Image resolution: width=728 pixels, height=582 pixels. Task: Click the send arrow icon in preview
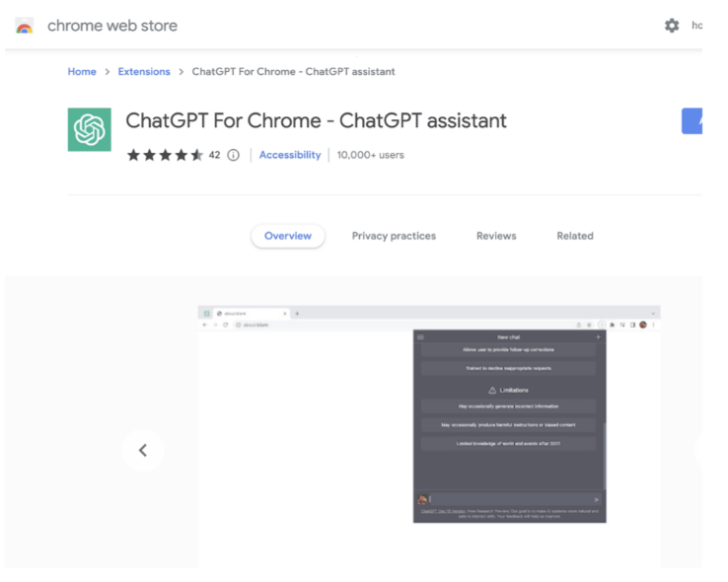(x=597, y=500)
